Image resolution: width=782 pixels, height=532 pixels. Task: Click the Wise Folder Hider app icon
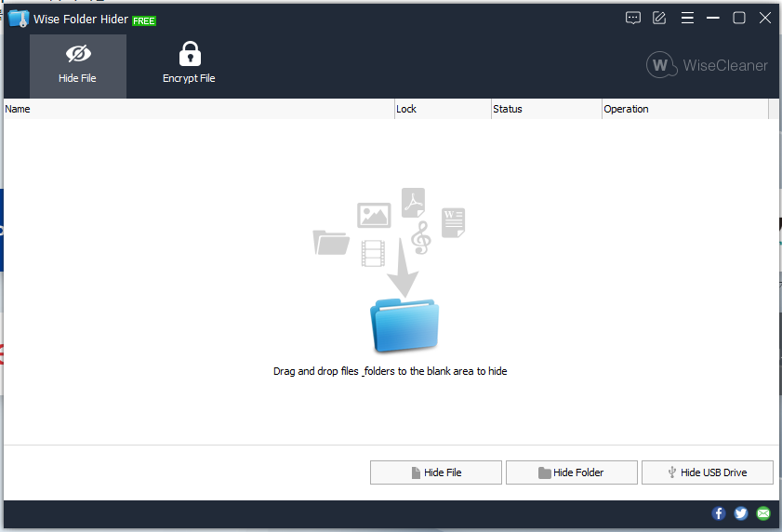[19, 19]
